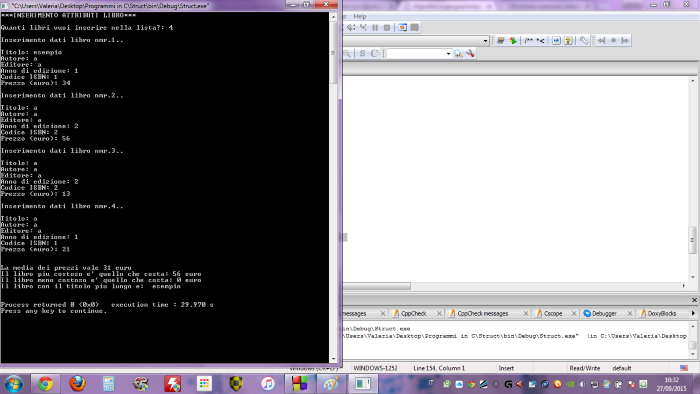700x394 pixels.
Task: Switch to the Cscope tab
Action: (553, 314)
